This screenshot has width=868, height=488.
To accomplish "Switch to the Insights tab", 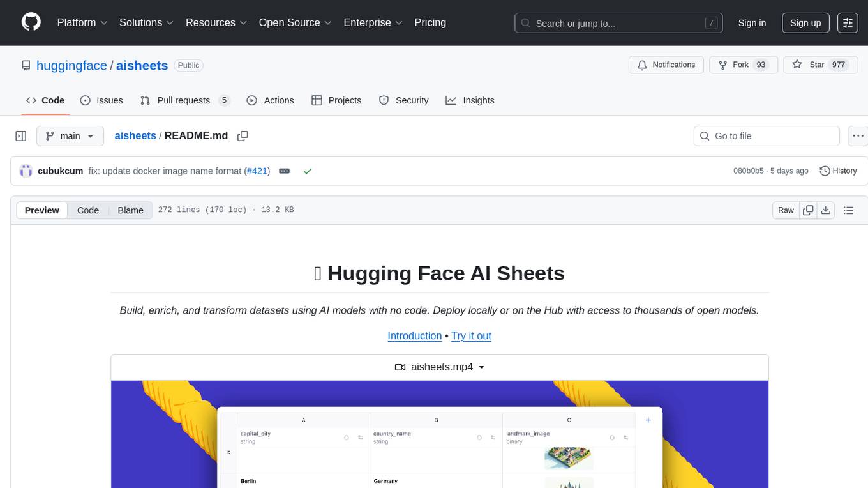I will 470,100.
